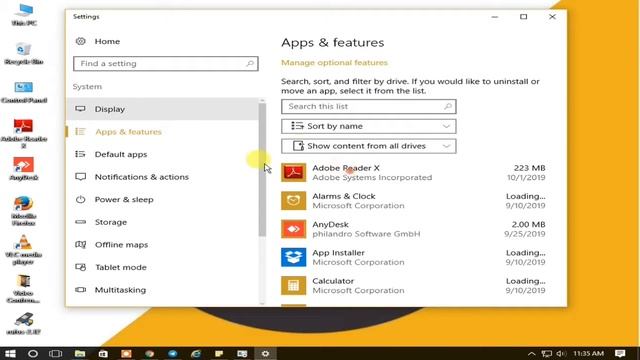Click the taskbar clock showing 11:35 AM
This screenshot has height=360, width=640.
[588, 353]
